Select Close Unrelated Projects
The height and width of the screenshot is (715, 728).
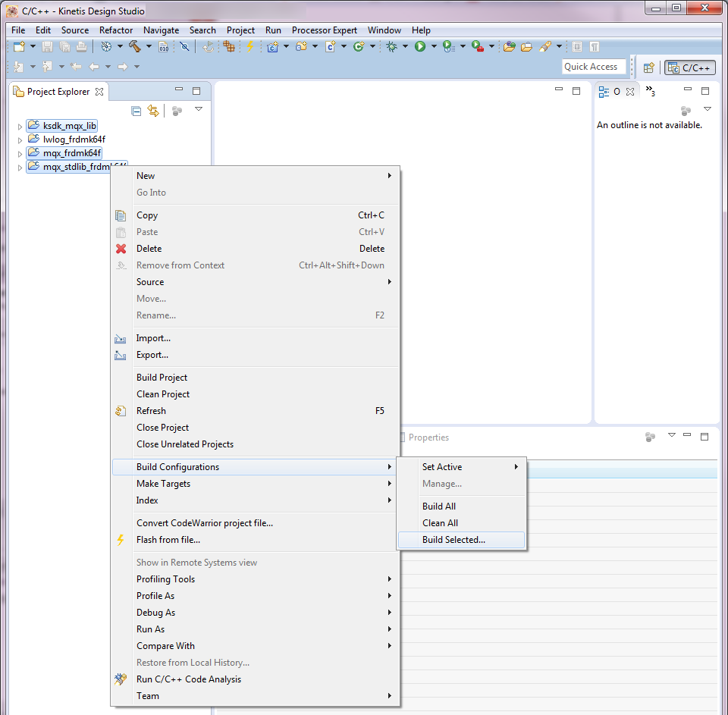[x=256, y=444]
